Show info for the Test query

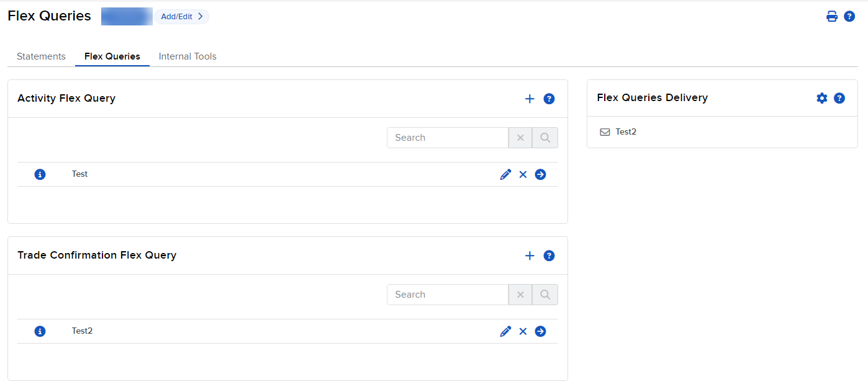(x=40, y=174)
